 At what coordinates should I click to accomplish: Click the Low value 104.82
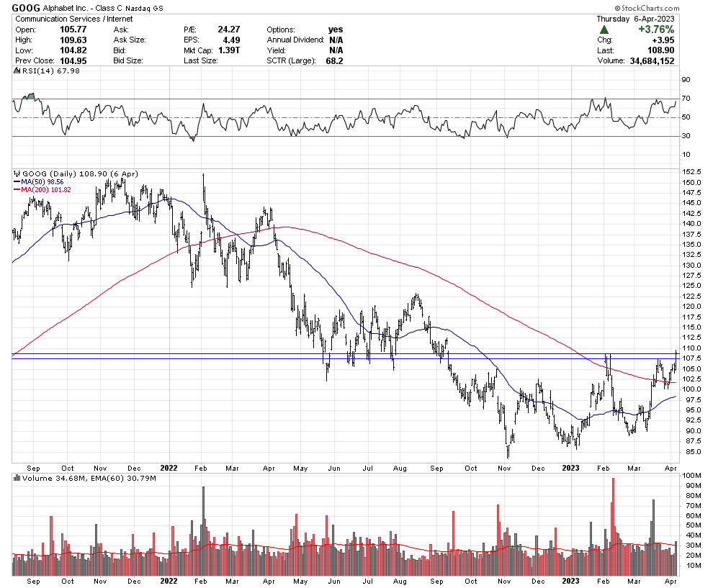tap(73, 50)
